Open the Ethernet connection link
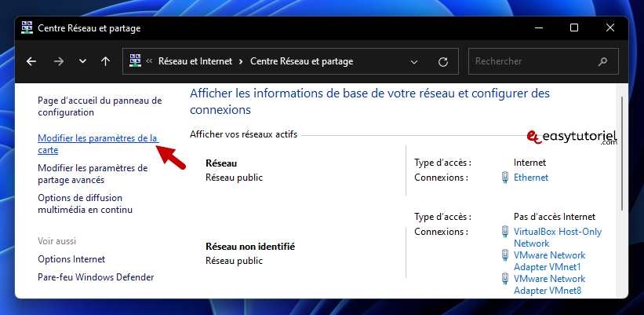The width and height of the screenshot is (644, 315). (531, 178)
